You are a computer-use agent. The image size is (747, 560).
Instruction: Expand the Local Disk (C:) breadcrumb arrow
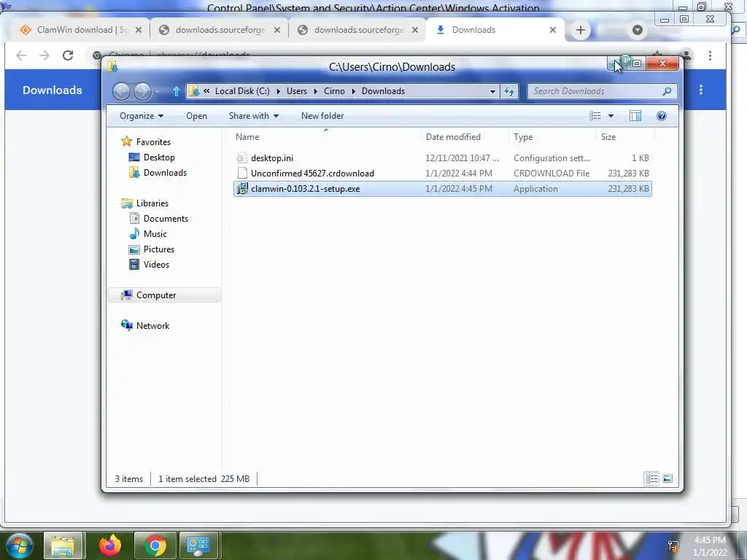pos(278,91)
